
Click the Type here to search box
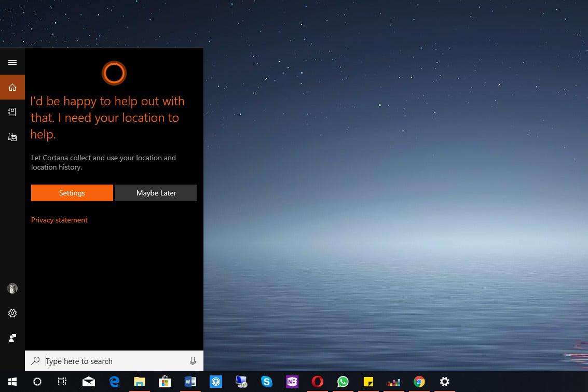[x=114, y=361]
